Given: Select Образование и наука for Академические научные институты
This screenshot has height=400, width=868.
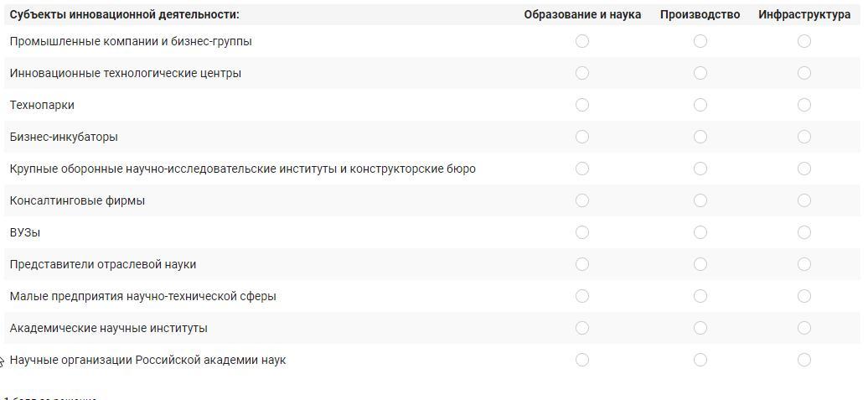Looking at the screenshot, I should 582,328.
